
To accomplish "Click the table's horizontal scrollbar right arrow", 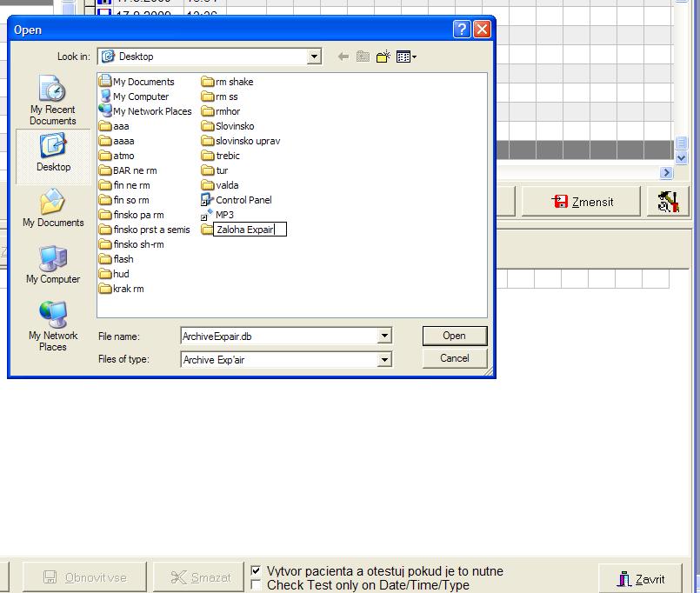I will [x=666, y=172].
